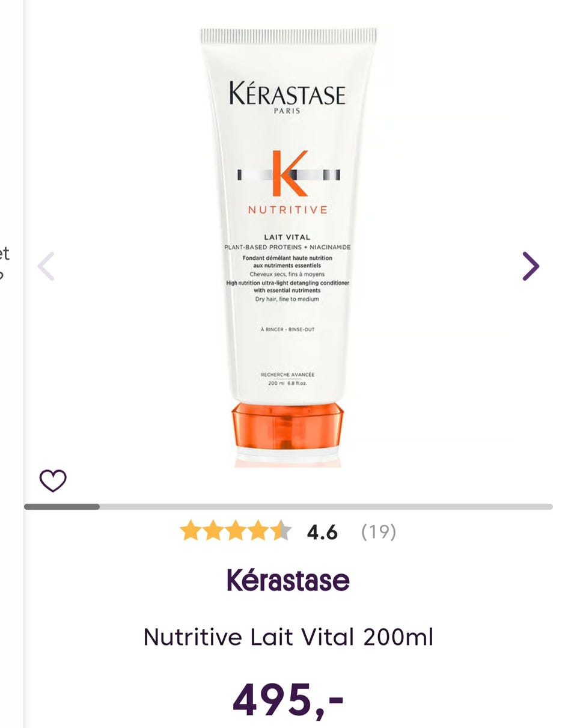The image size is (577, 728).
Task: Go back using the left chevron arrow
Action: click(46, 266)
